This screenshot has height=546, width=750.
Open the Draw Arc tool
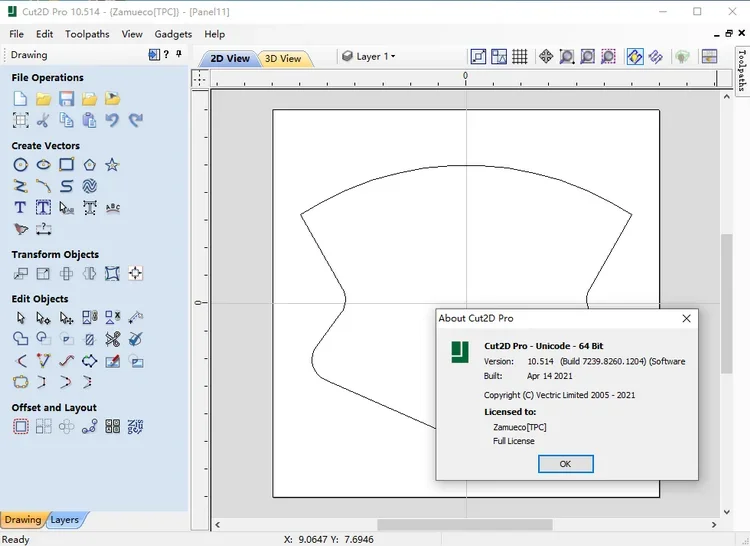(43, 186)
